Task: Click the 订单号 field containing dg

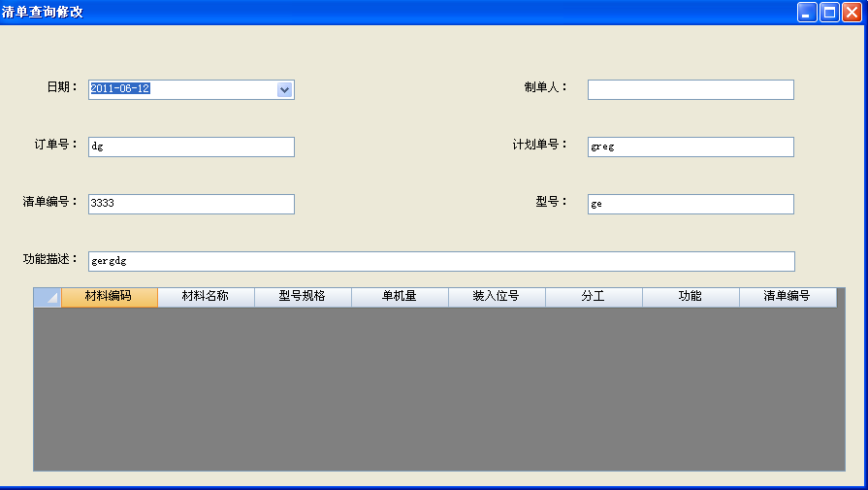Action: point(191,147)
